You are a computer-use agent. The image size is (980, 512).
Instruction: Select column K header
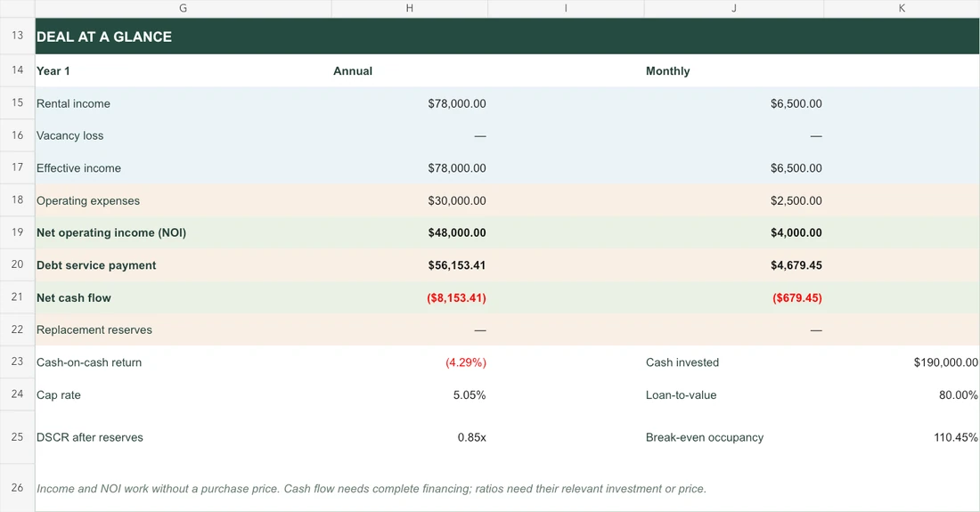(x=902, y=8)
